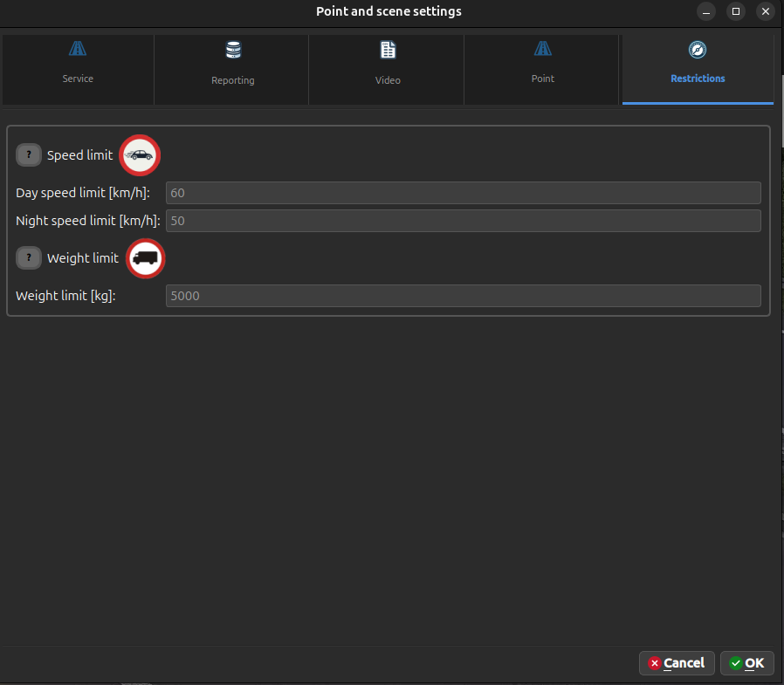Focus the Weight limit kg field
The width and height of the screenshot is (784, 685).
[x=463, y=296]
